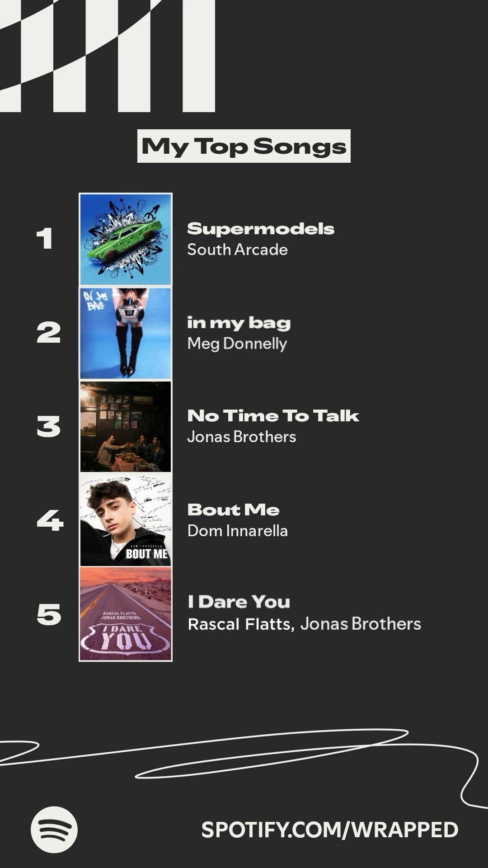This screenshot has width=488, height=868.
Task: Select the Supermodels song title
Action: 261,229
